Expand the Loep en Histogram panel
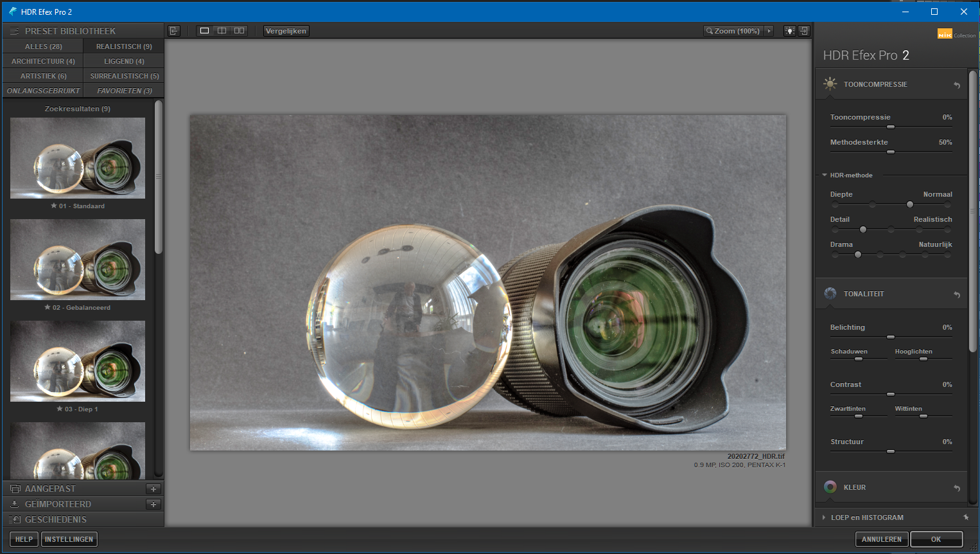Viewport: 980px width, 554px height. (x=825, y=517)
